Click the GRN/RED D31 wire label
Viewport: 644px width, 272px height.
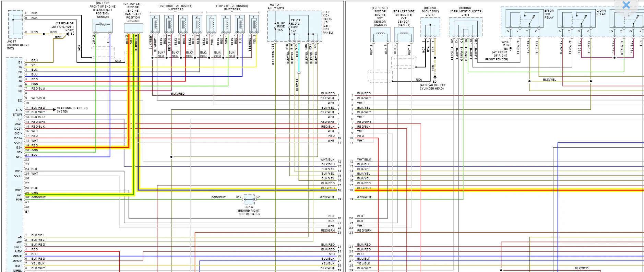point(273,54)
